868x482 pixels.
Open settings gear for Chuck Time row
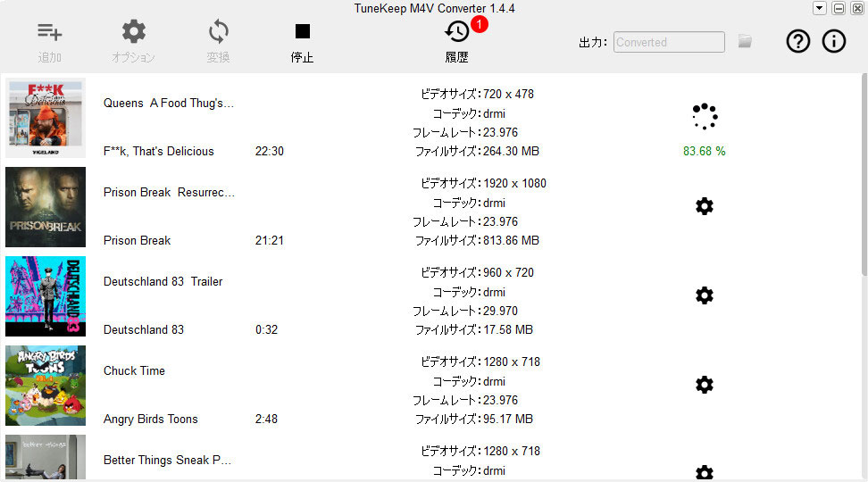[705, 385]
